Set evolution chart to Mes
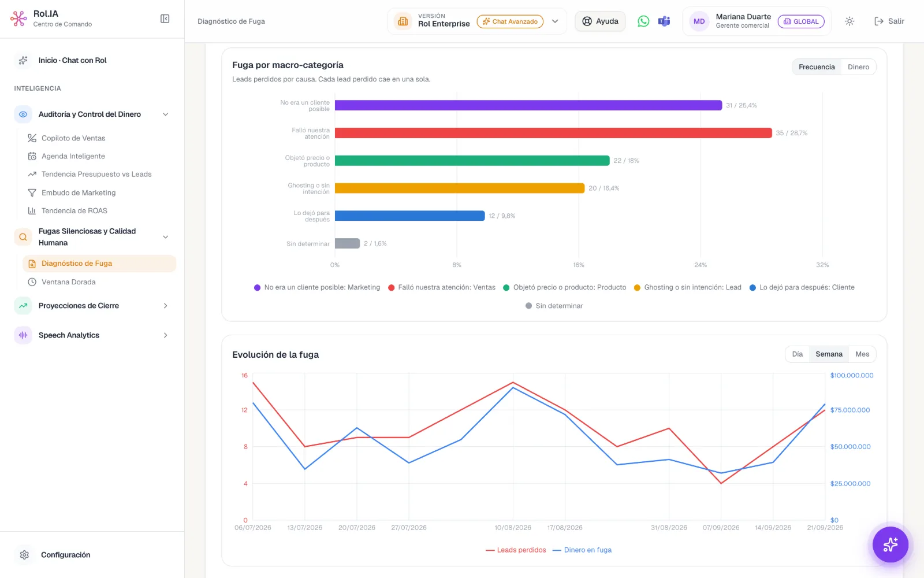Screen dimensions: 924x578 click(x=862, y=354)
